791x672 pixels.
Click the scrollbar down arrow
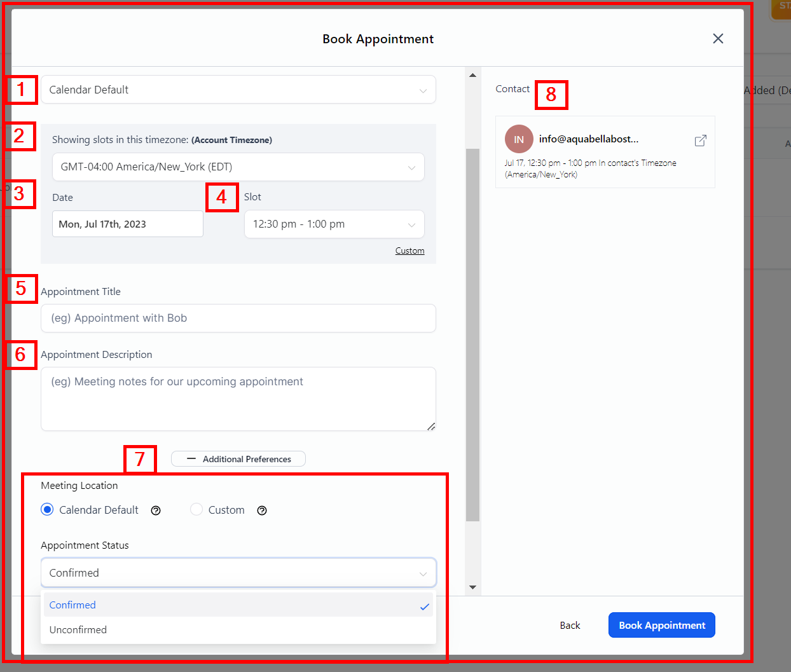472,587
